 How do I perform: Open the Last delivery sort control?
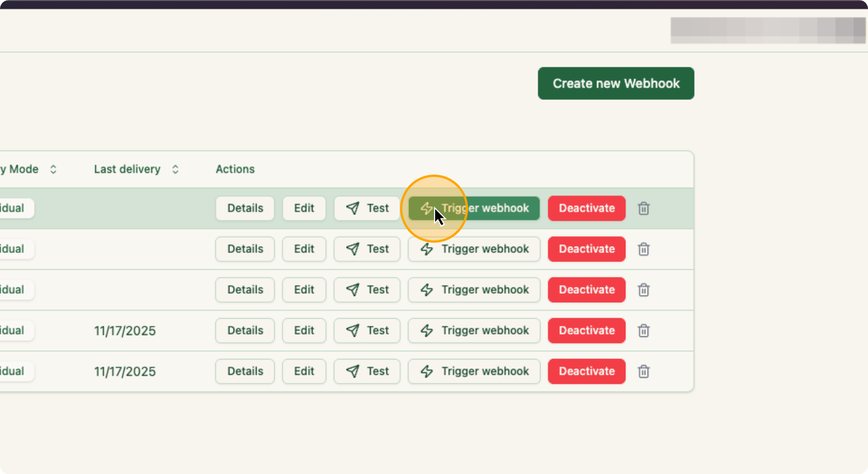pos(175,169)
